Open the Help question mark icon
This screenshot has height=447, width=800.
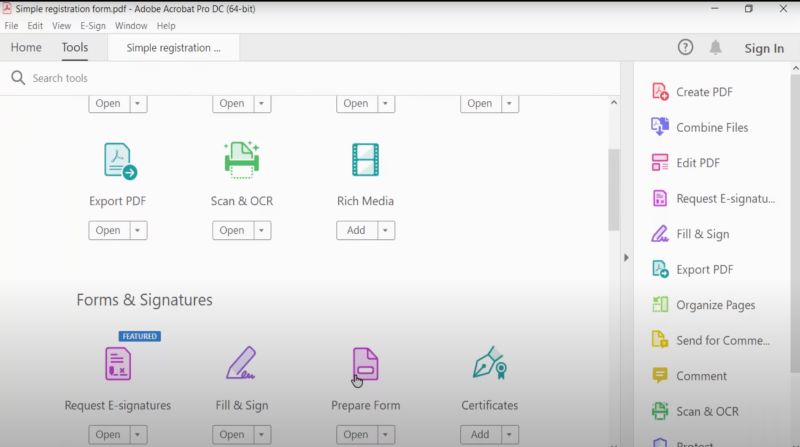coord(685,47)
